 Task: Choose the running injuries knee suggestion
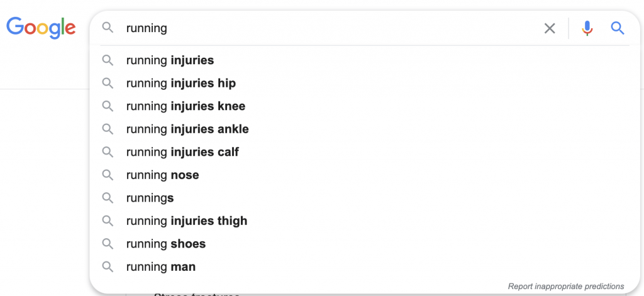pyautogui.click(x=365, y=106)
